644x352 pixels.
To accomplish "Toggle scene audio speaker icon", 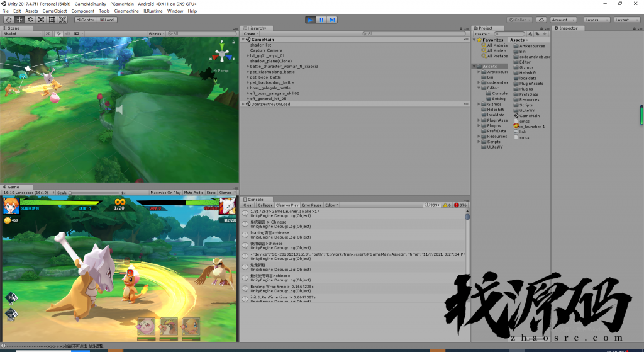I will tap(67, 34).
